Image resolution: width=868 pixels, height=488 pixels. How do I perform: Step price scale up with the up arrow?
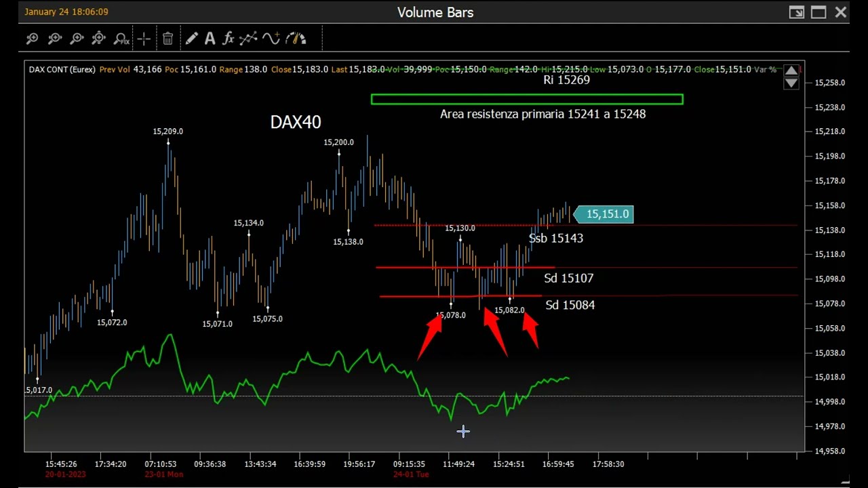tap(791, 70)
